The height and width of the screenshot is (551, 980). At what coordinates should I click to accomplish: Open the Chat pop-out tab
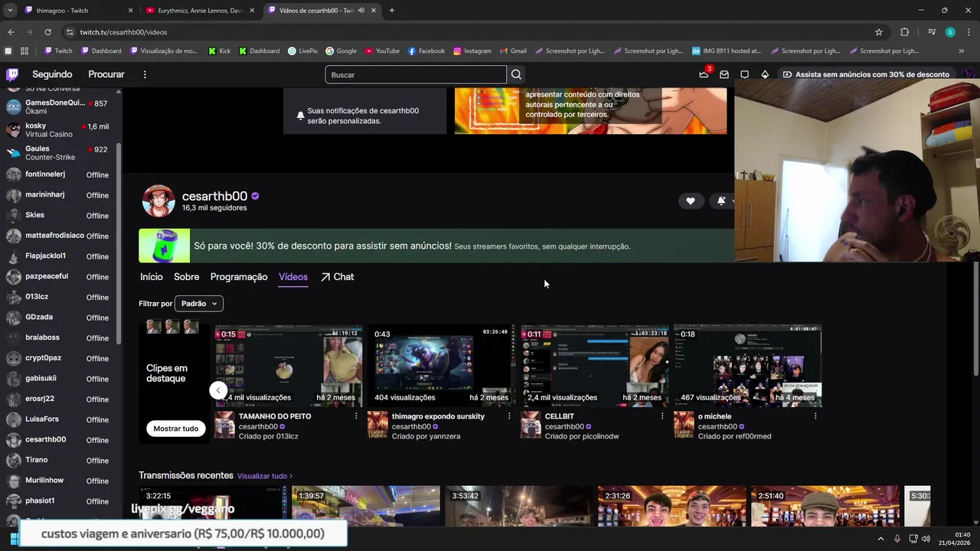pyautogui.click(x=337, y=277)
